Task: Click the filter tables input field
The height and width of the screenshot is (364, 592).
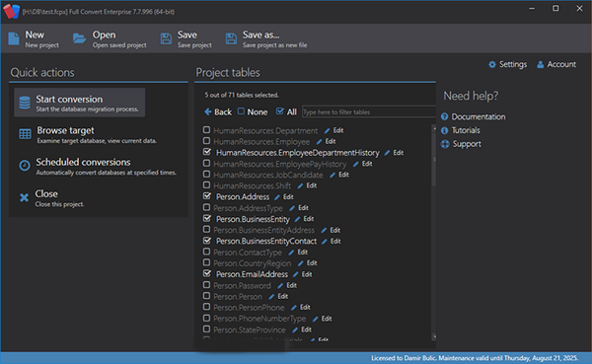Action: point(368,111)
